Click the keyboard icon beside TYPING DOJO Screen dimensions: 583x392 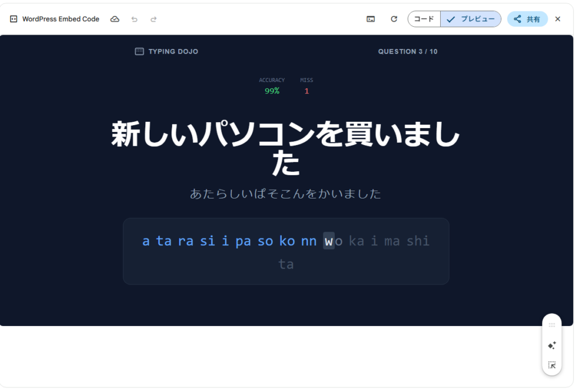tap(139, 51)
